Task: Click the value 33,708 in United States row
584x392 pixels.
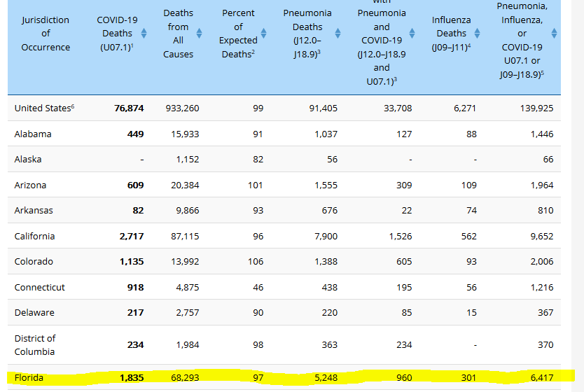Action: pos(398,108)
